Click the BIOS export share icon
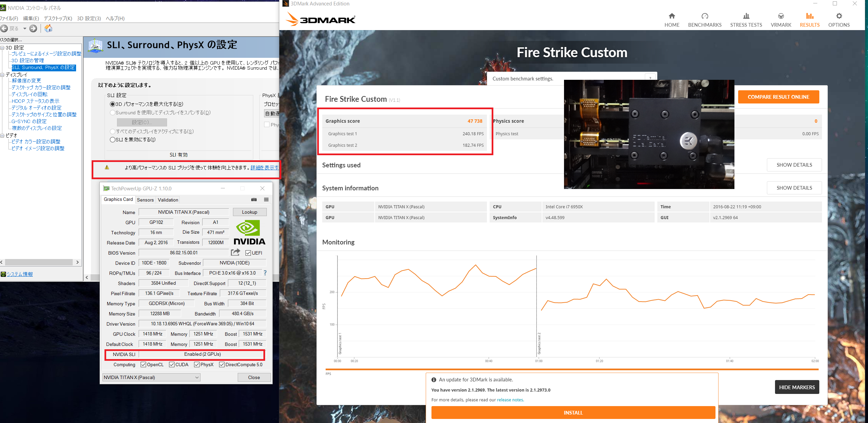The image size is (868, 423). 235,252
